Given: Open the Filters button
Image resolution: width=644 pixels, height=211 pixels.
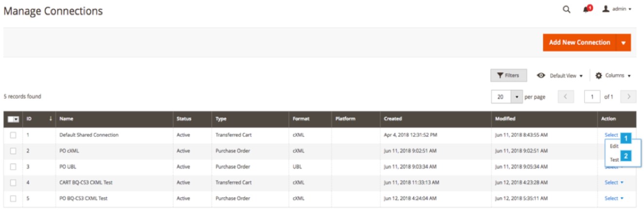Looking at the screenshot, I should click(508, 76).
